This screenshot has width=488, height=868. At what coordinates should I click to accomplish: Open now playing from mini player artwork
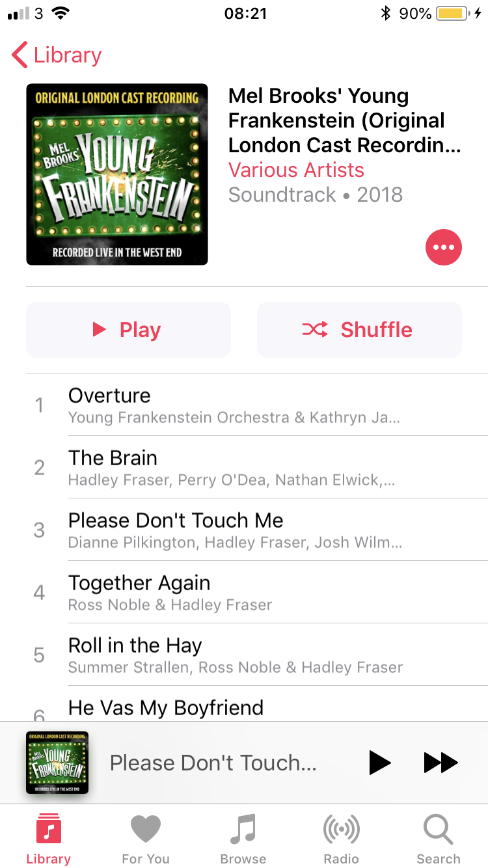click(57, 763)
